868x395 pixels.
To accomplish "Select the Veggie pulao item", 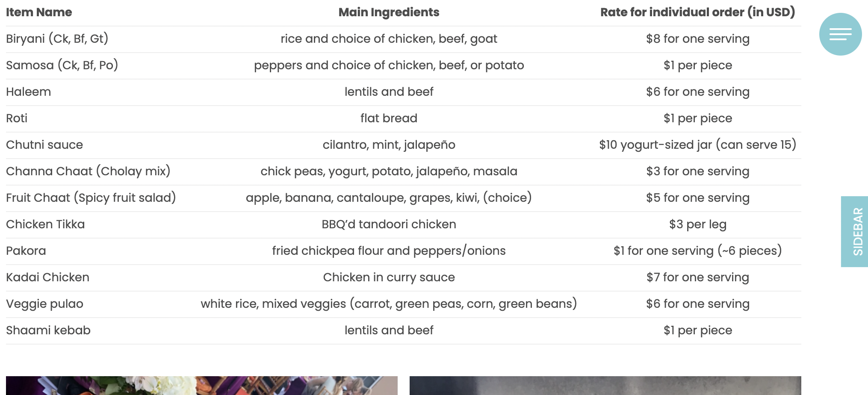I will tap(44, 304).
